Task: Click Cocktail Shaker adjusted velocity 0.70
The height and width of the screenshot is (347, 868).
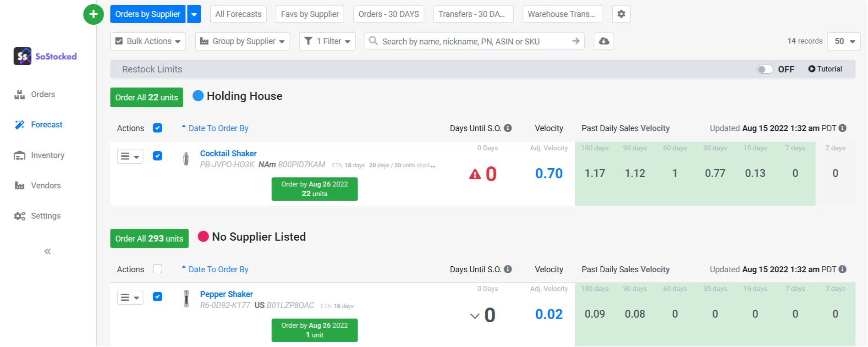Action: pos(549,174)
